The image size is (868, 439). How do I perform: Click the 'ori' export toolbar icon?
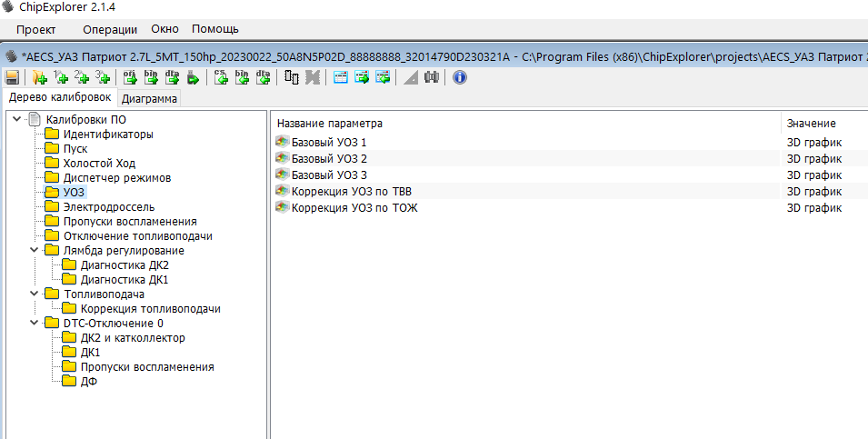[129, 77]
